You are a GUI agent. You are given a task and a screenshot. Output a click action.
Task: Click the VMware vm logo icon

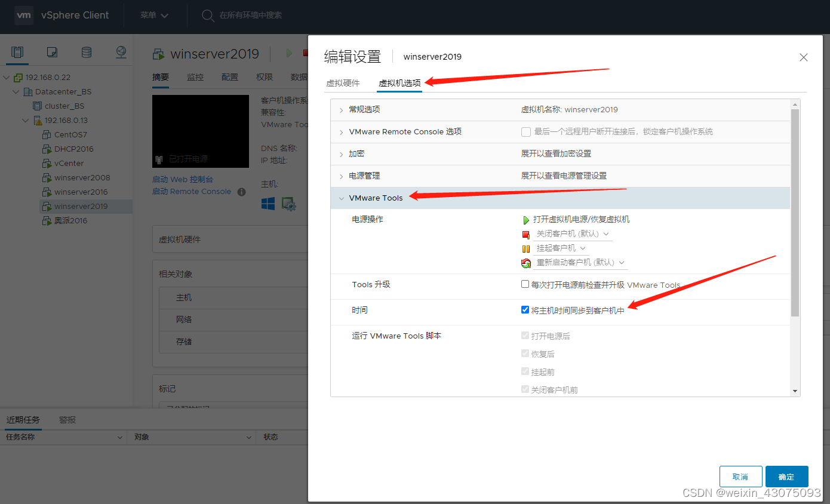tap(24, 15)
